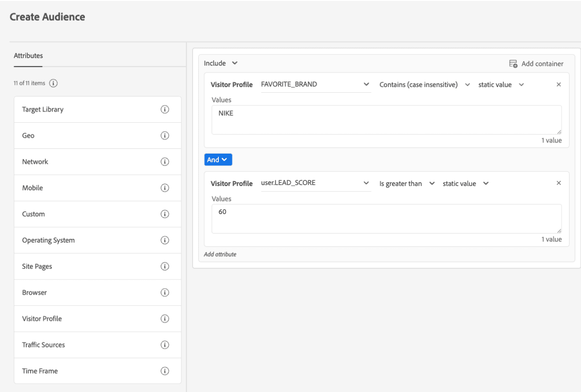Click the Time Frame info icon

pos(164,371)
